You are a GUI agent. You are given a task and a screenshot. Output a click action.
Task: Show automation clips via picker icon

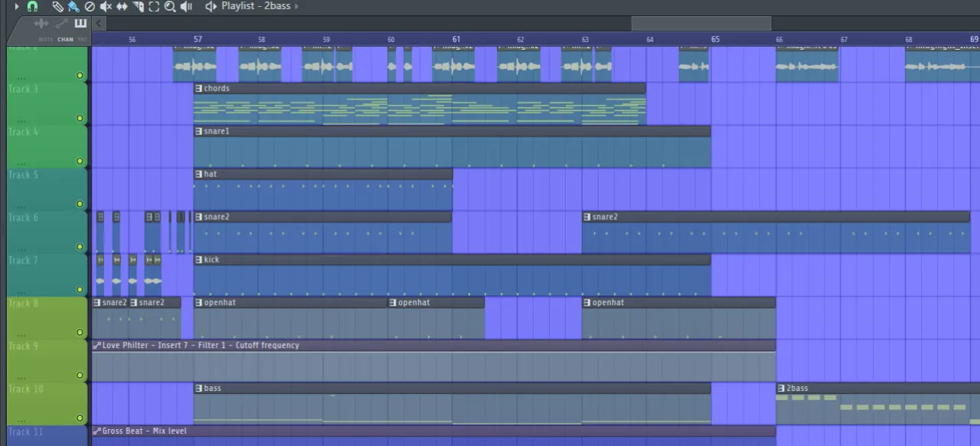click(x=63, y=25)
